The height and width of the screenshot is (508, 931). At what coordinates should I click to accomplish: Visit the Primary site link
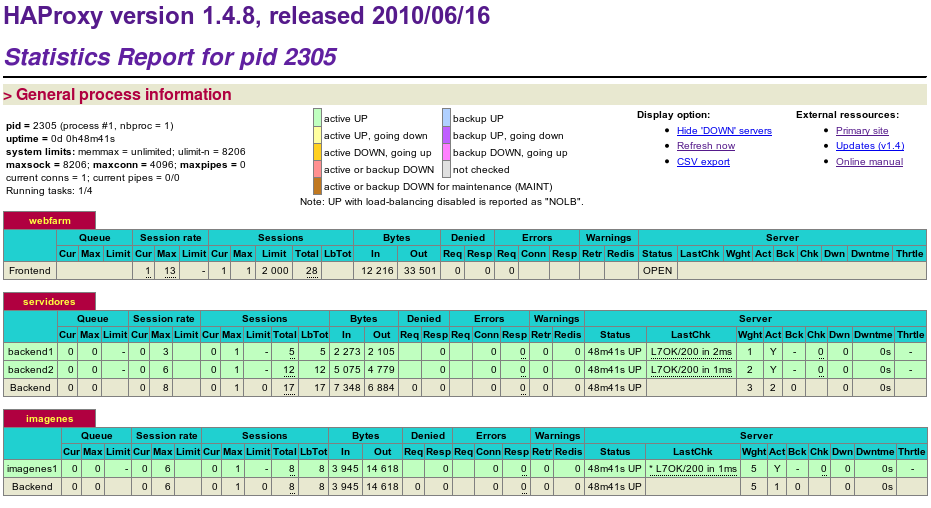[862, 131]
